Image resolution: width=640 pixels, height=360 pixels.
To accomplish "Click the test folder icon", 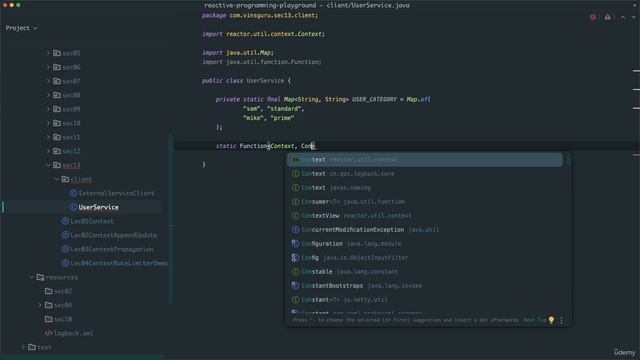I will click(32, 347).
